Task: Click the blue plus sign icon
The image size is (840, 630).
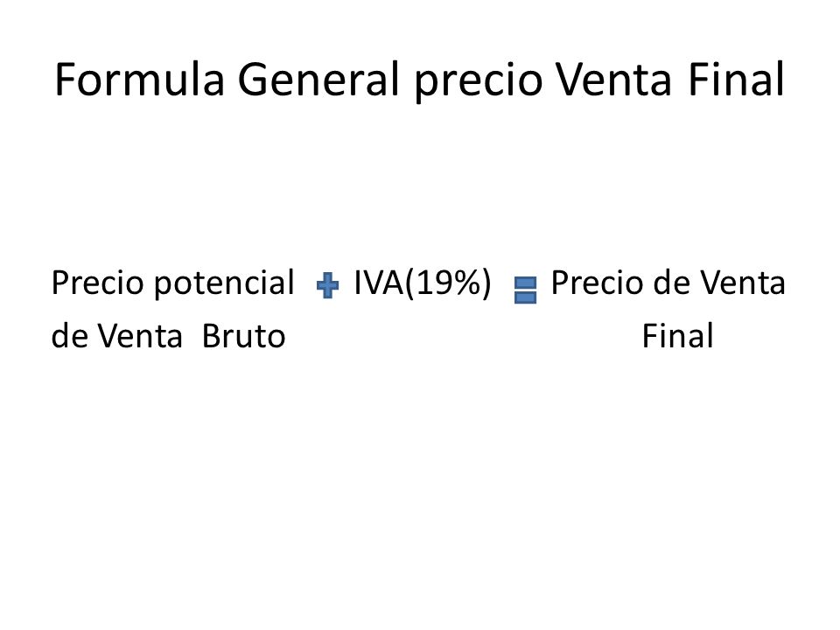Action: click(327, 285)
